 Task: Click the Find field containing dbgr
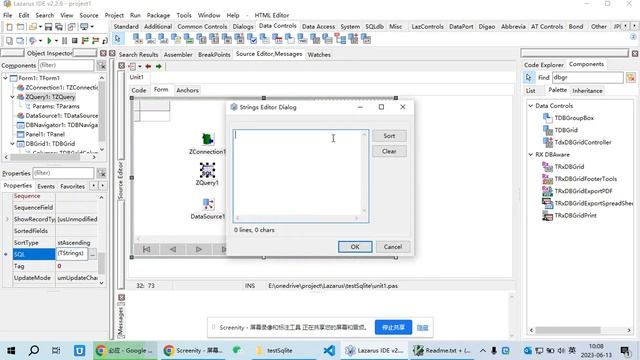(588, 77)
